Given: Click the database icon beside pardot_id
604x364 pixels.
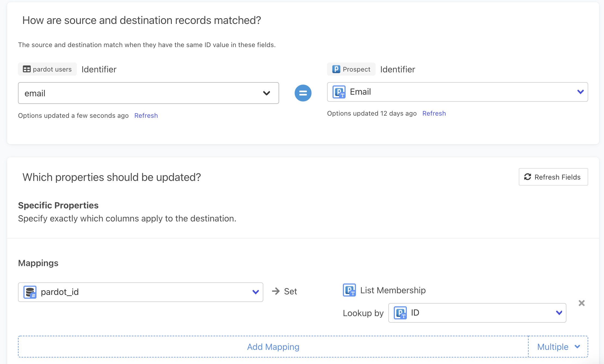Looking at the screenshot, I should (x=30, y=292).
